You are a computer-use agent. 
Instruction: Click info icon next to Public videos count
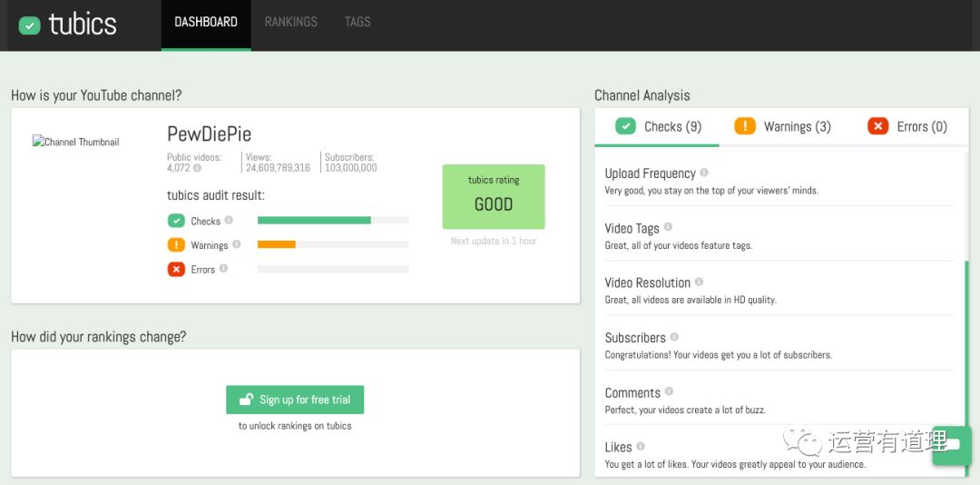(198, 168)
